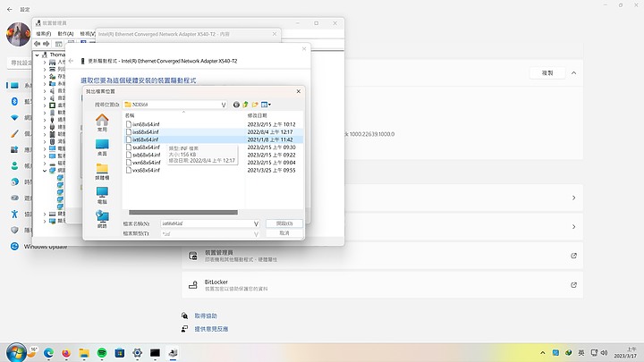Viewport: 644px width, 362px height.
Task: Click the taskbar clock showing 2023/3/17
Action: pyautogui.click(x=625, y=352)
